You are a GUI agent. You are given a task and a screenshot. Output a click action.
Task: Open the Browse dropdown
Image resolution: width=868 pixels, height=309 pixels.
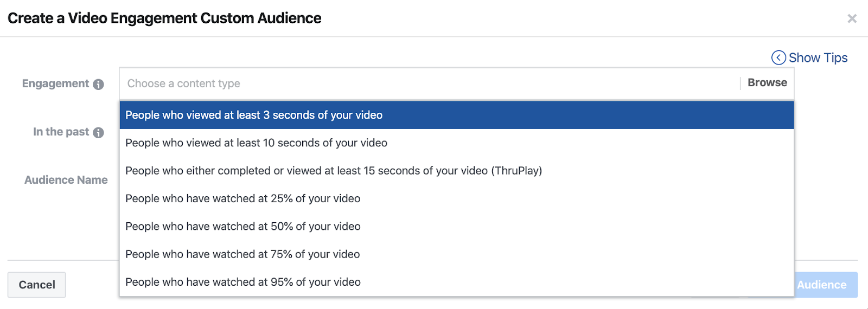767,83
